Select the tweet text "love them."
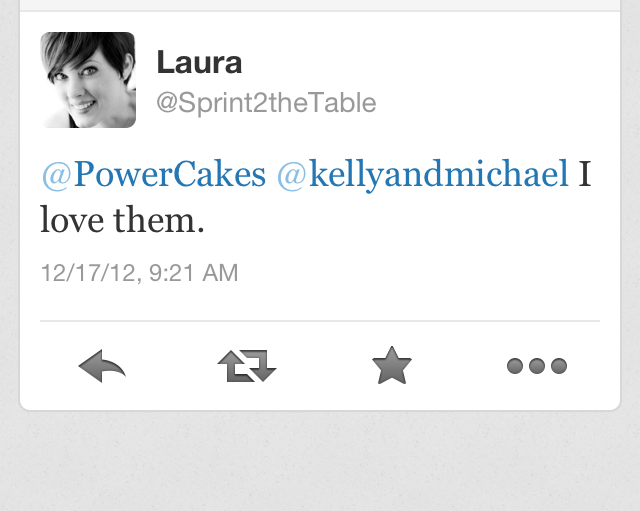This screenshot has width=640, height=511. pos(122,220)
